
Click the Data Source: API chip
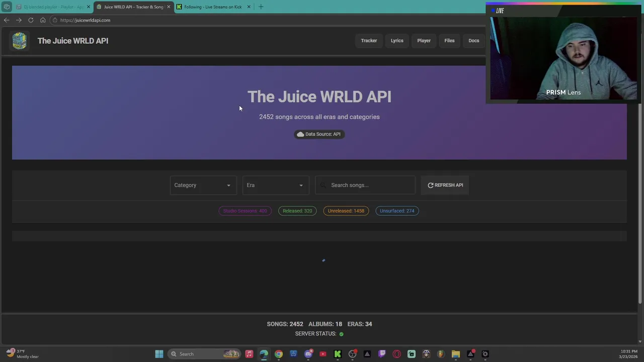[x=319, y=134]
